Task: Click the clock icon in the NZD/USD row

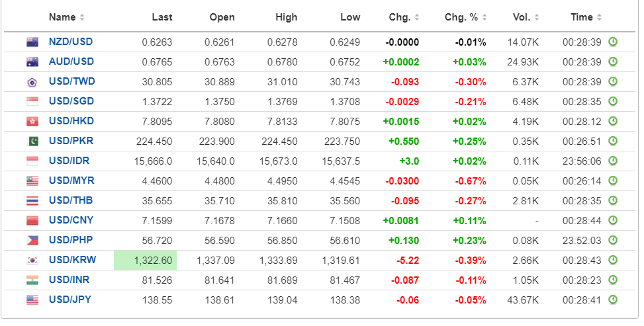Action: (613, 42)
